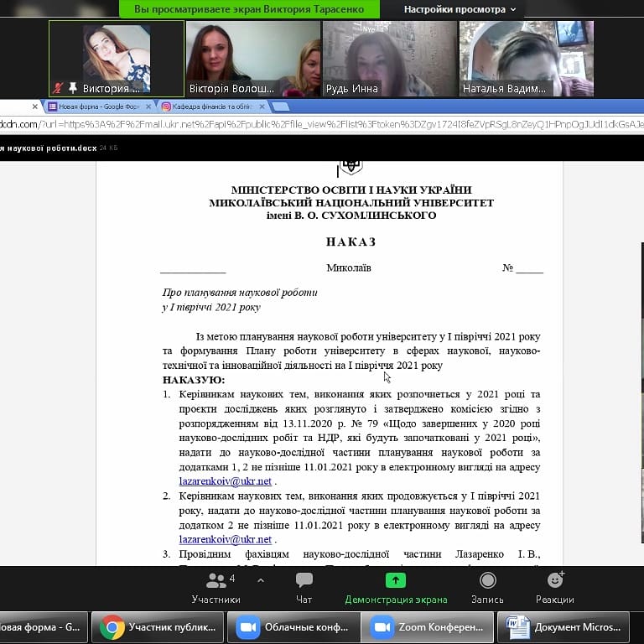The width and height of the screenshot is (644, 644).
Task: Start recording with the Запись button
Action: pos(487,586)
